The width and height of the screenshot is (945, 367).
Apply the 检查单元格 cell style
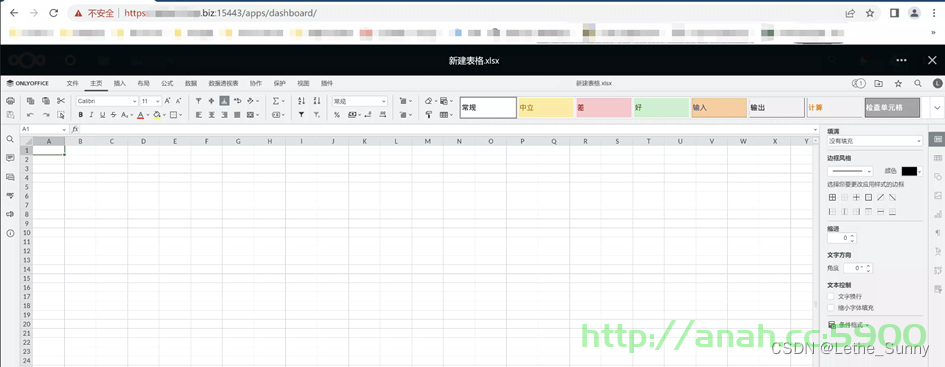point(893,108)
